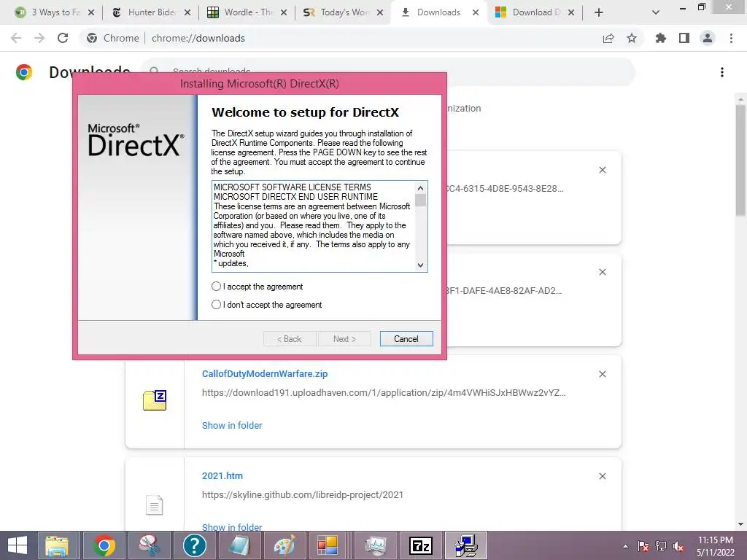Click the Next button in DirectX setup
The image size is (747, 560).
coord(344,338)
